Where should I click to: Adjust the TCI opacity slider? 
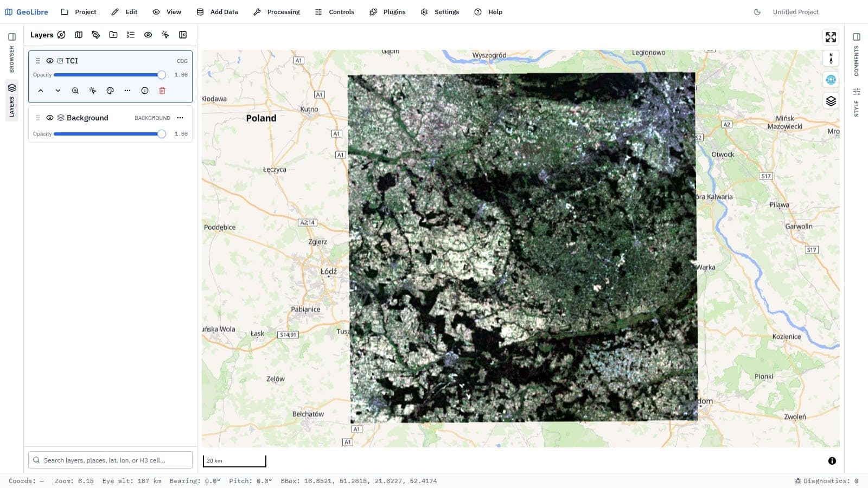coord(109,75)
